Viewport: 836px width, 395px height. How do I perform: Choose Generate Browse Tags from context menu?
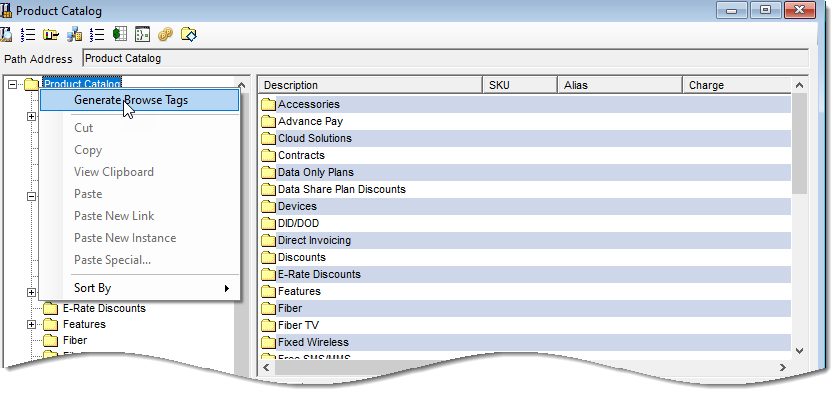pyautogui.click(x=140, y=100)
